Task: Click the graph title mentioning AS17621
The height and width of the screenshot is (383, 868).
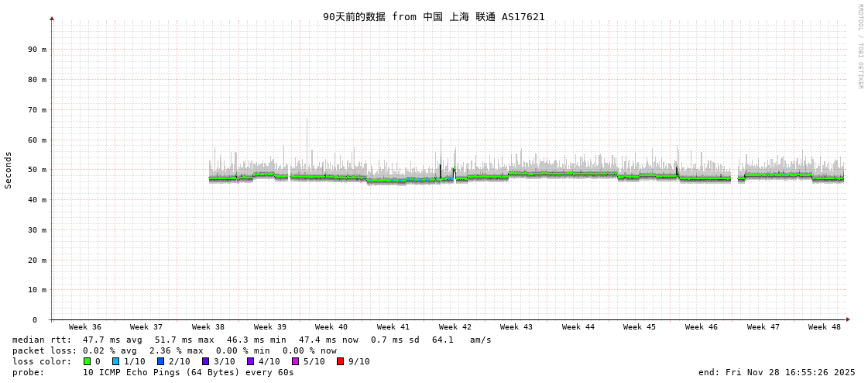Action: pyautogui.click(x=434, y=16)
